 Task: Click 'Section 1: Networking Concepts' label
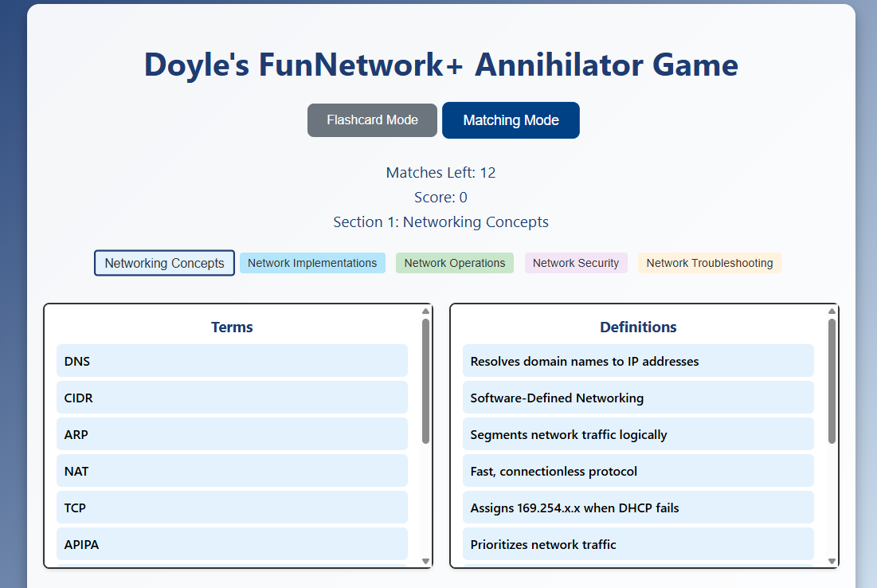(440, 222)
